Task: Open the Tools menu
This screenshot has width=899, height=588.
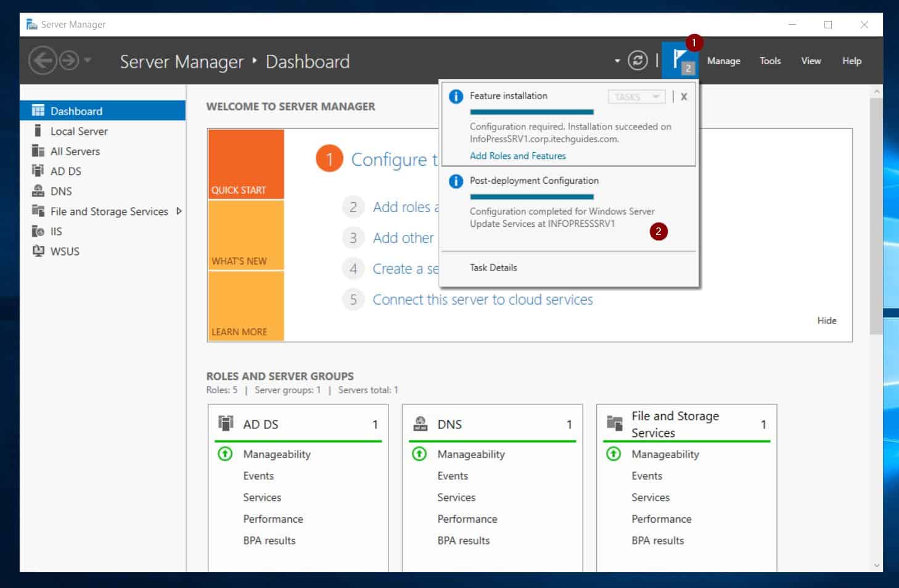Action: (x=770, y=61)
